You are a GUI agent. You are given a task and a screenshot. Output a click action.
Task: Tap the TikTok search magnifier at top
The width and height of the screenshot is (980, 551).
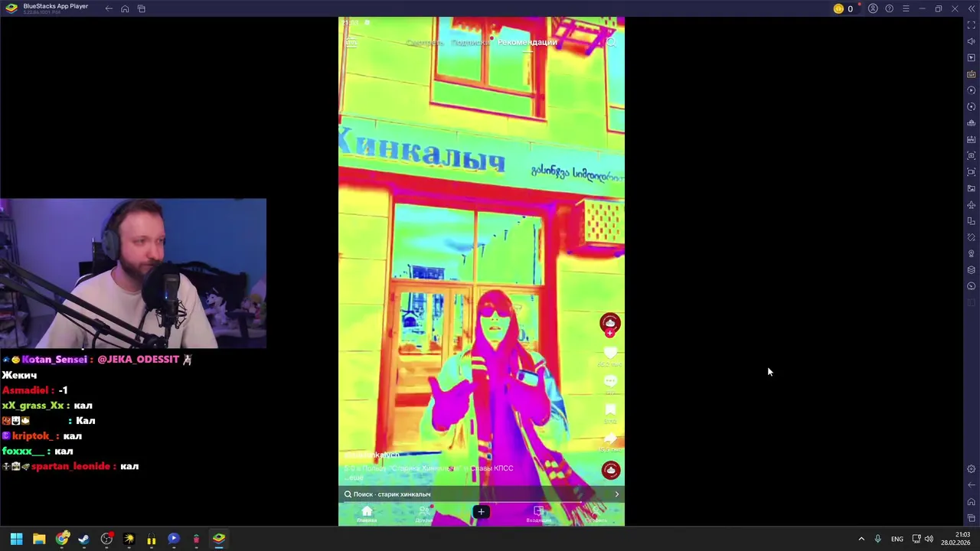click(611, 42)
